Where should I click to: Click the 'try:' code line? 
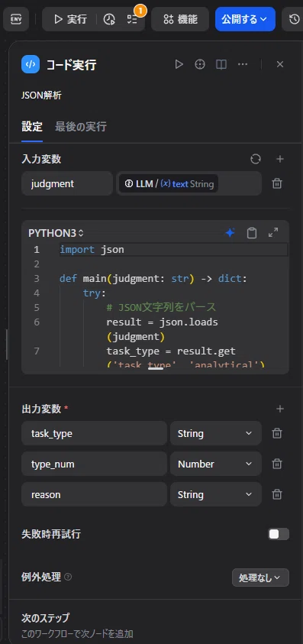tap(95, 293)
